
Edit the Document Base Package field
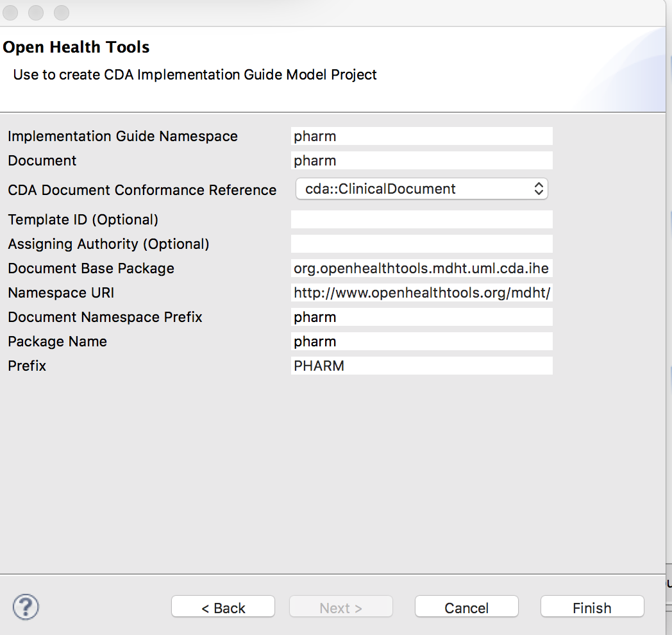[x=422, y=268]
